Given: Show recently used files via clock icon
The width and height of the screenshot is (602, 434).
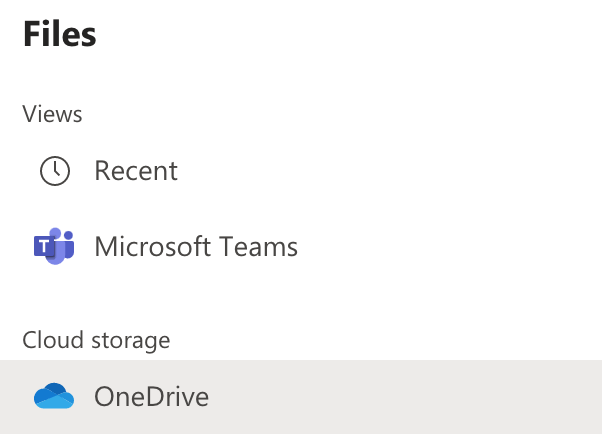Looking at the screenshot, I should click(55, 171).
